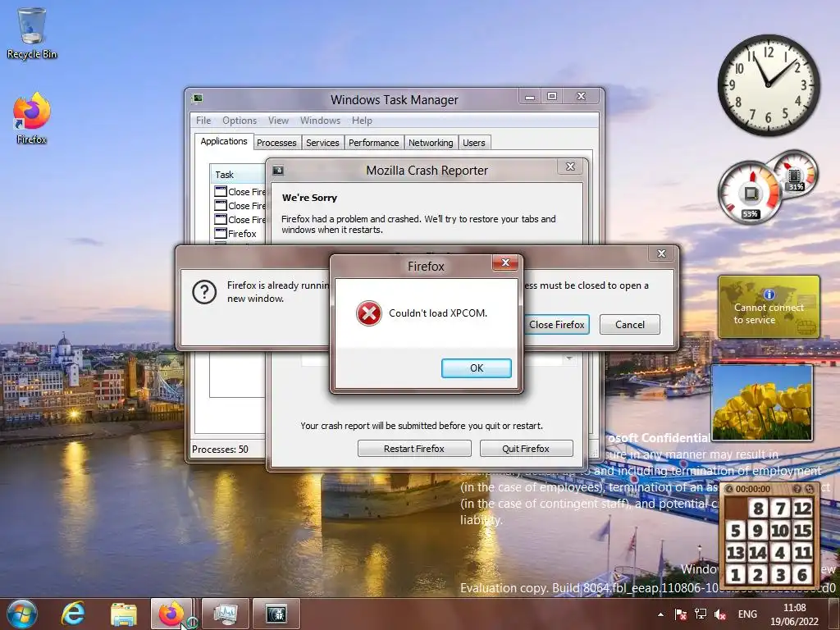This screenshot has width=840, height=630.
Task: Select the Firefox taskbar button
Action: point(171,614)
